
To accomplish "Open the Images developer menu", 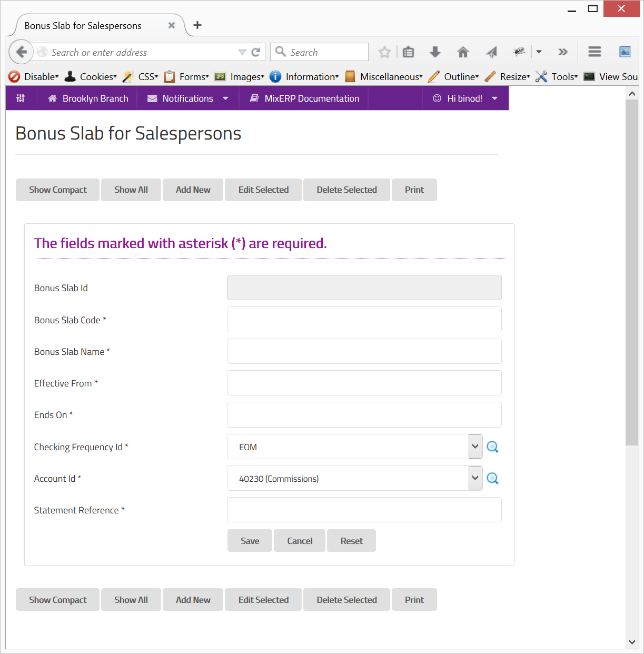I will coord(240,77).
